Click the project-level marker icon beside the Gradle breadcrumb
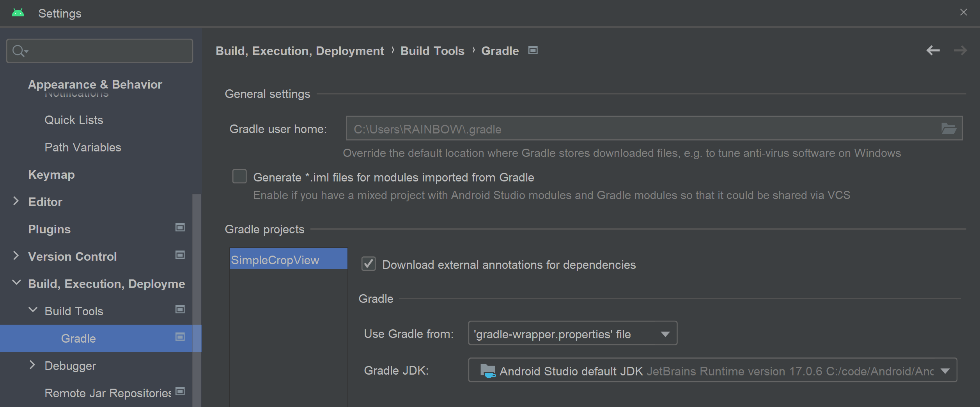 pyautogui.click(x=533, y=50)
